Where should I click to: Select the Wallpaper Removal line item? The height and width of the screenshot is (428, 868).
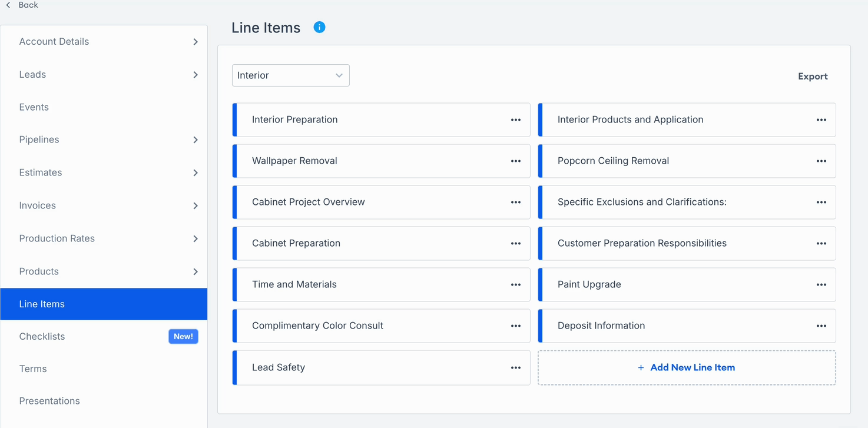click(x=382, y=161)
